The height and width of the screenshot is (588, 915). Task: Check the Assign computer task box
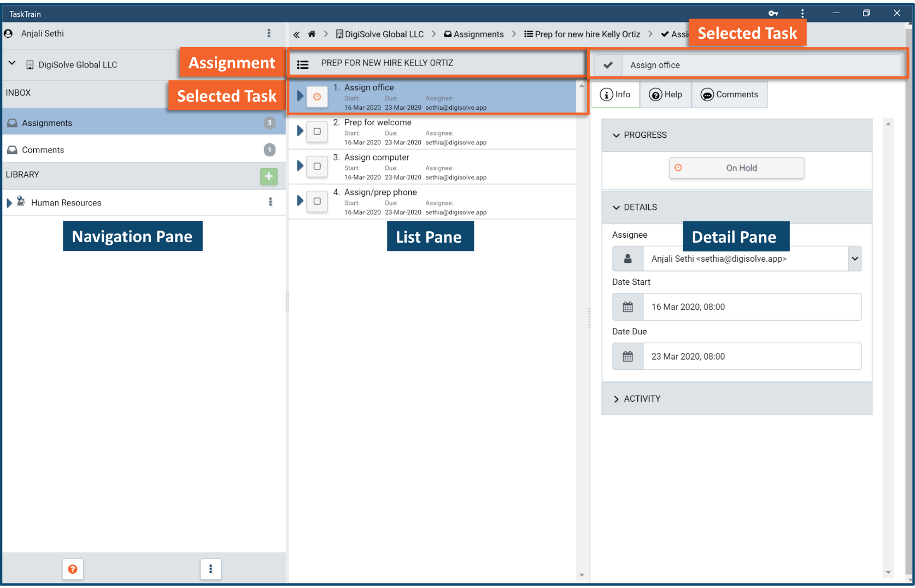tap(317, 167)
